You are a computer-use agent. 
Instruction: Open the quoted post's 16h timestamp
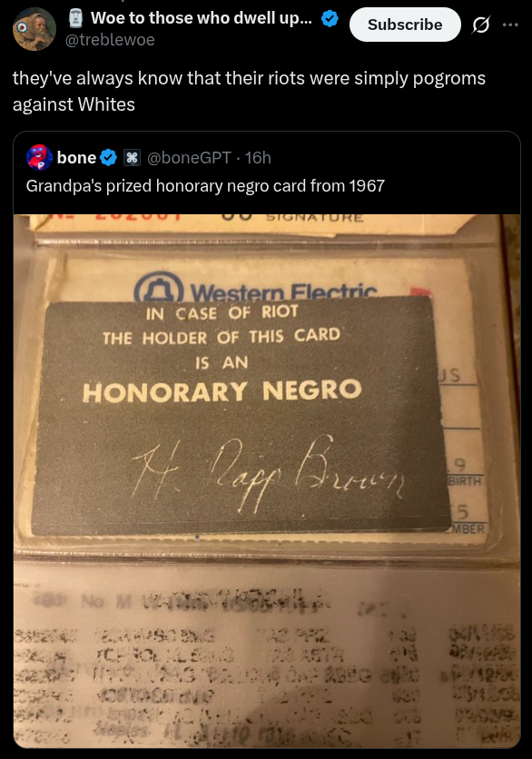click(x=258, y=158)
